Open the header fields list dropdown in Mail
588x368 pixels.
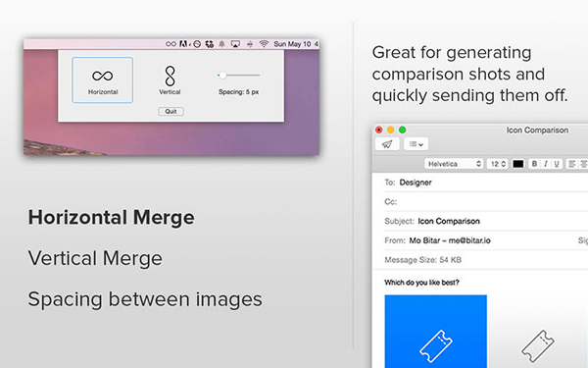pyautogui.click(x=416, y=144)
